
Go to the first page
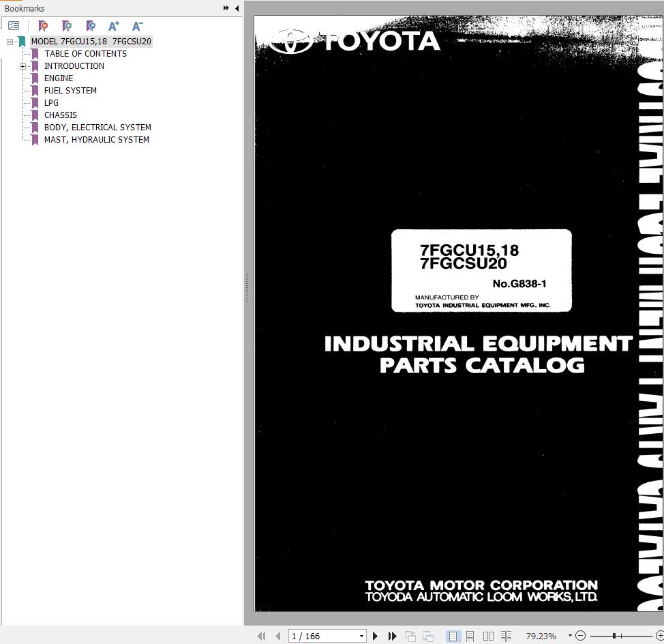point(261,636)
